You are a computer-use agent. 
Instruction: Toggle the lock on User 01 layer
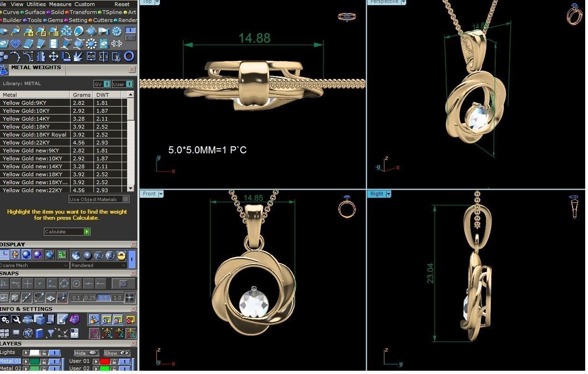(115, 361)
